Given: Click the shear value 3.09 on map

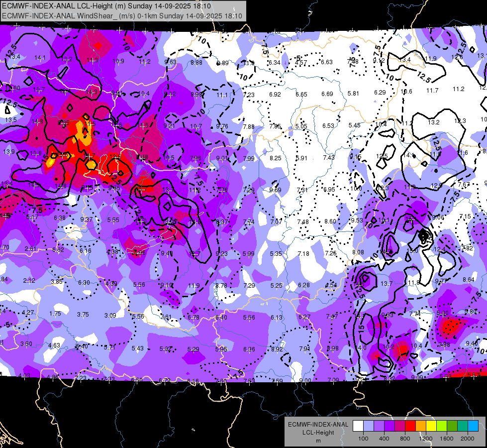Looking at the screenshot, I should point(110,315).
